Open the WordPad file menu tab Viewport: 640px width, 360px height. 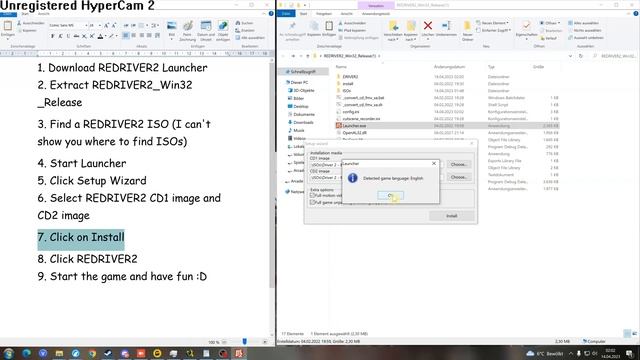(x=8, y=14)
